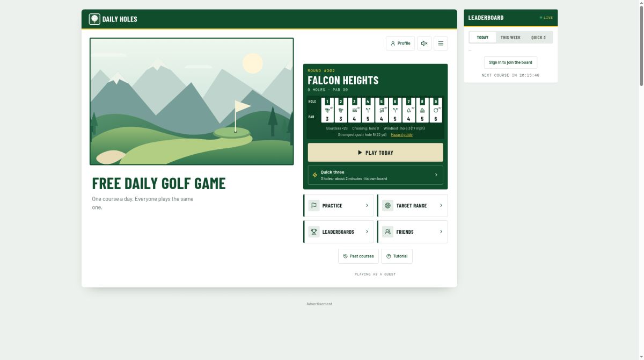Click the Strongest gust: hole 5 stat
Image resolution: width=644 pixels, height=360 pixels.
tap(362, 135)
